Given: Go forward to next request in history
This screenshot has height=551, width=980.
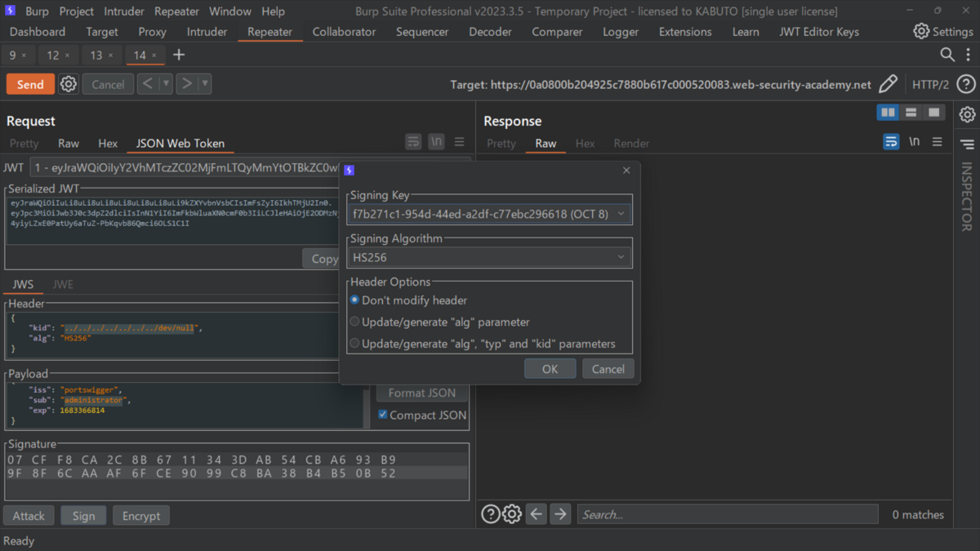Looking at the screenshot, I should click(x=187, y=83).
